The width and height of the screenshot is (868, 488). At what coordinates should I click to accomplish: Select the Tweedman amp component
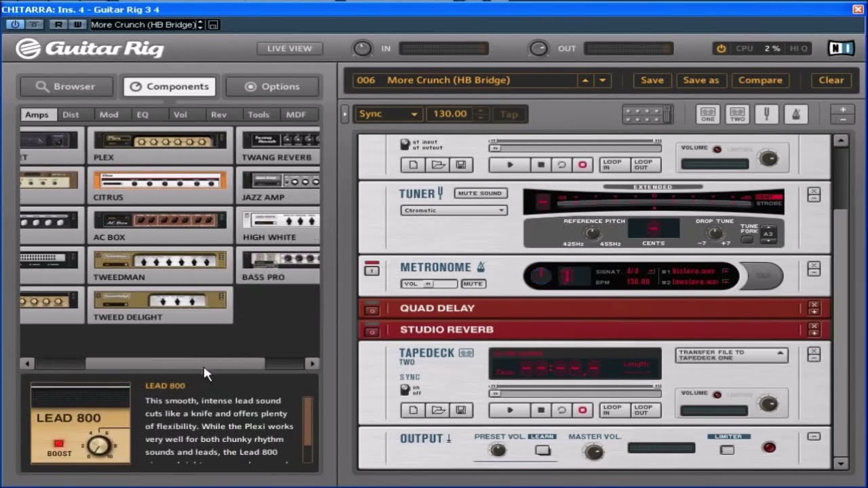point(160,265)
